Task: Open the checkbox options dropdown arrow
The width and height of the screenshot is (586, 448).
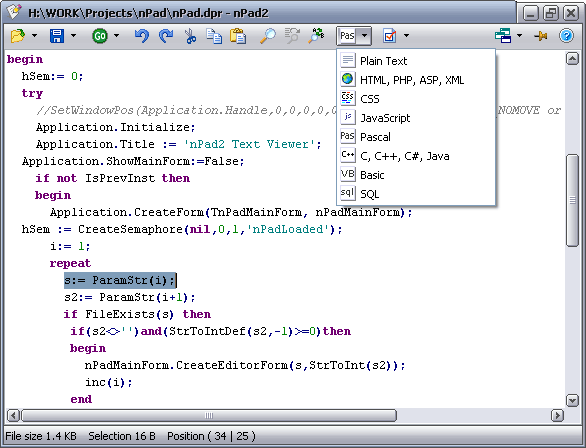Action: [x=406, y=36]
